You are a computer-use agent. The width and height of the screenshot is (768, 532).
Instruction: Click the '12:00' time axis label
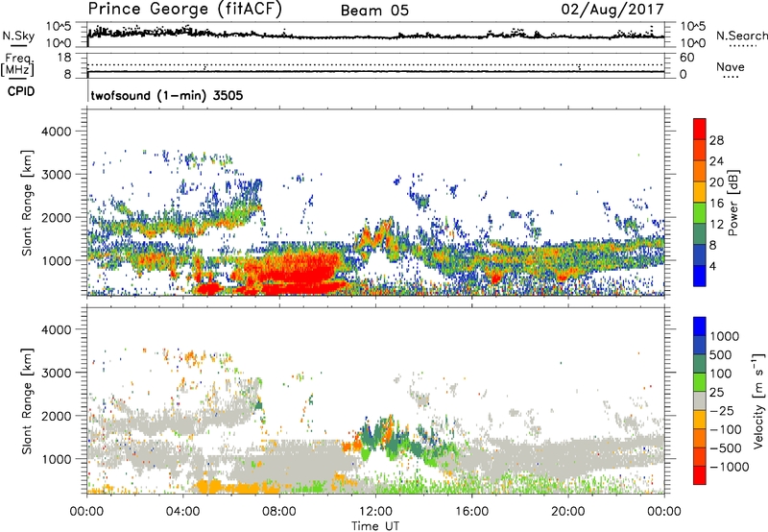pyautogui.click(x=375, y=512)
